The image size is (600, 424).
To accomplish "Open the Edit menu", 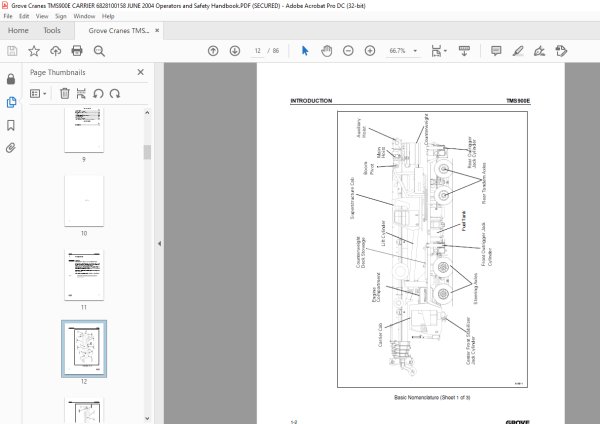I will tap(24, 16).
